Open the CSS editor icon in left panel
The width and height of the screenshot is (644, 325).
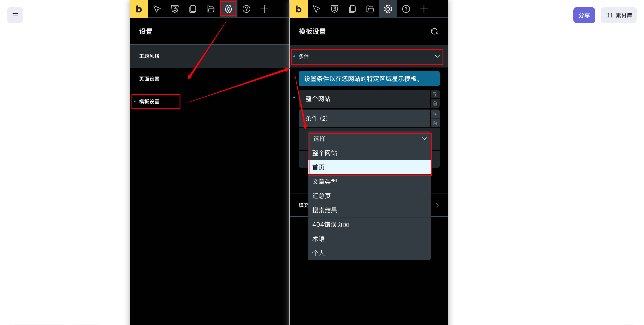[x=175, y=9]
